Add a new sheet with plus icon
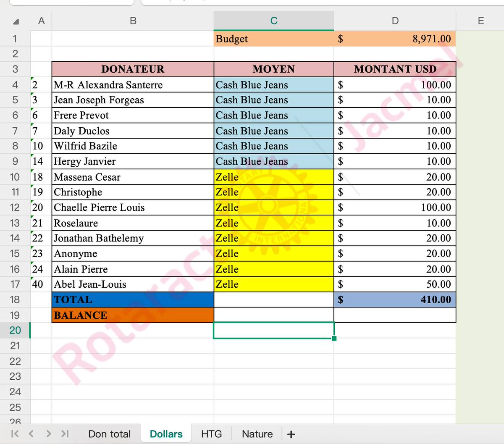The height and width of the screenshot is (444, 504). pos(291,434)
